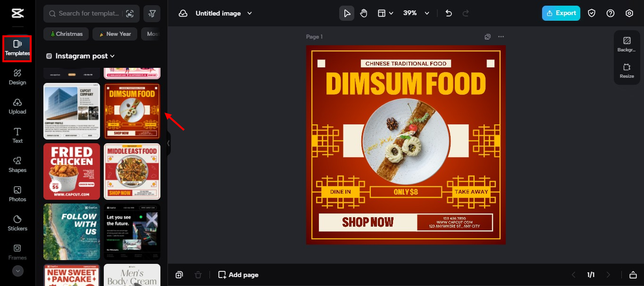
Task: Select the New Year category chip
Action: [115, 34]
